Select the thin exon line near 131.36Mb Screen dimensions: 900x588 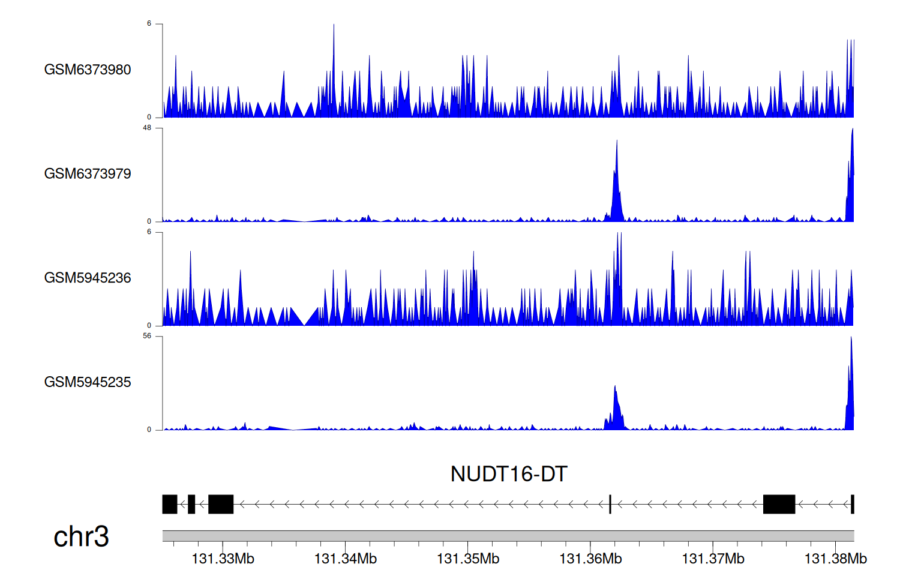coord(610,504)
